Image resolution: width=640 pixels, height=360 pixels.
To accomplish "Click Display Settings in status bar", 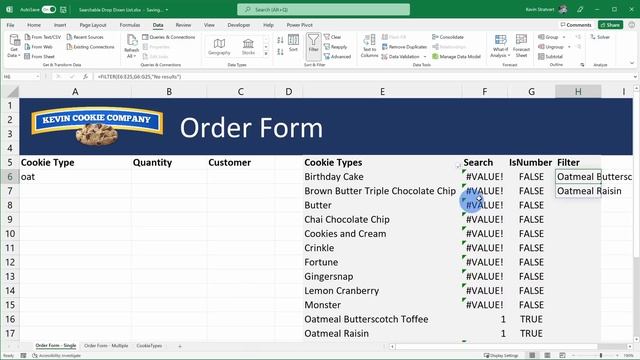I will [x=501, y=356].
